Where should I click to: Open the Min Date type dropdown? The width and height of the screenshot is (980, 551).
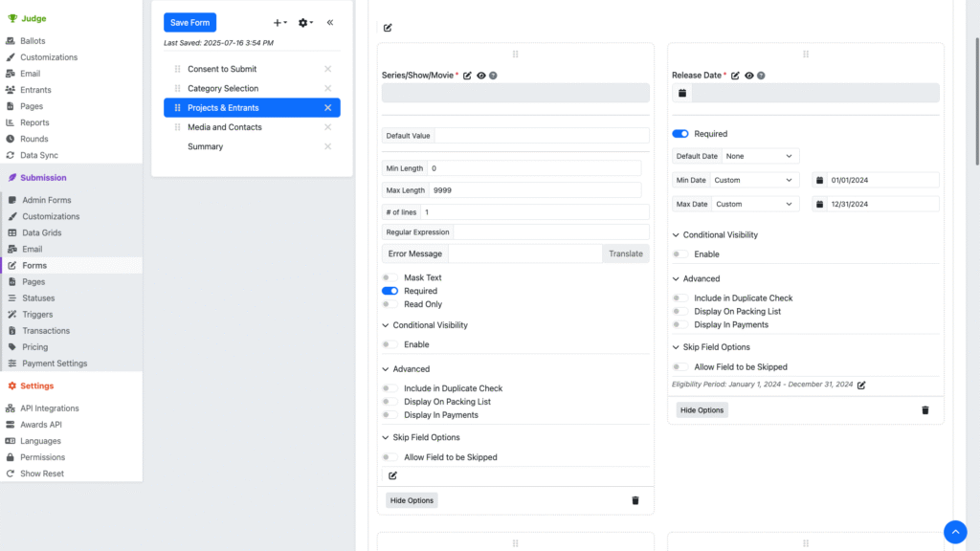pos(754,180)
